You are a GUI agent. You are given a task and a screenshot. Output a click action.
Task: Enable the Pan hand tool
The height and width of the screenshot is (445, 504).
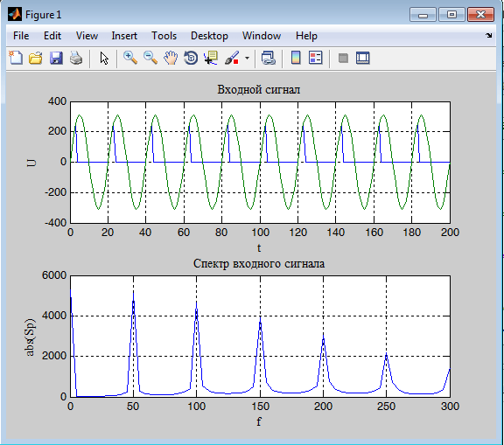coord(171,58)
